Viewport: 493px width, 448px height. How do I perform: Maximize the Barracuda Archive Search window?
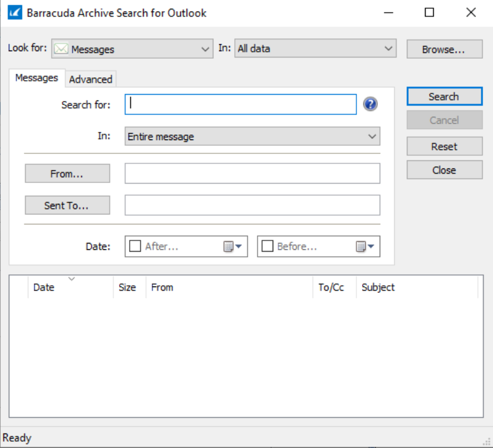click(x=429, y=13)
